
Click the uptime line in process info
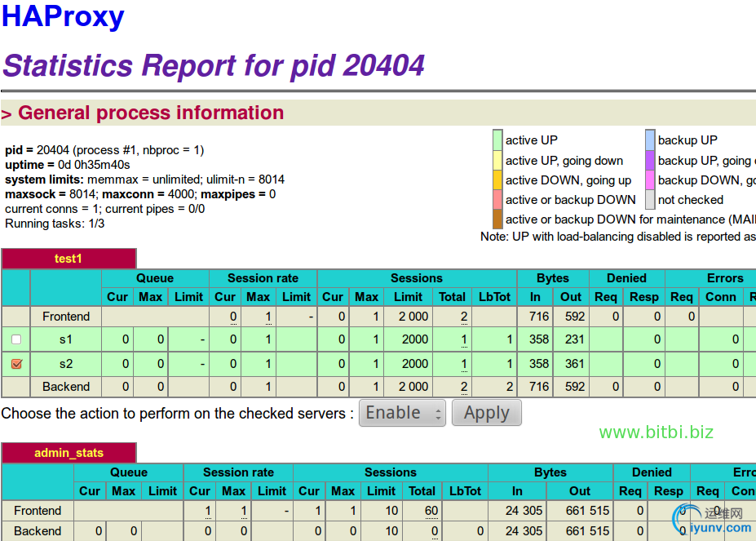(68, 165)
